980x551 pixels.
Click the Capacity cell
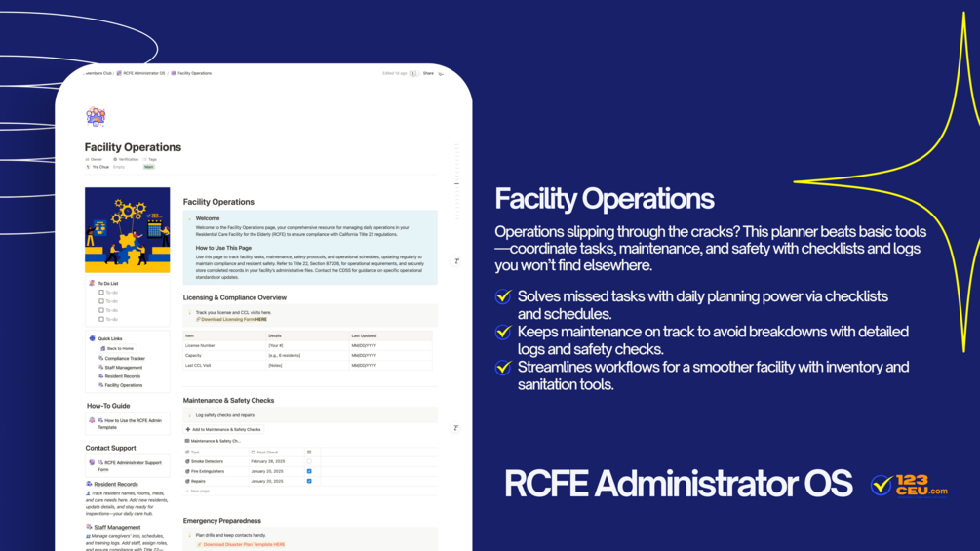[224, 355]
